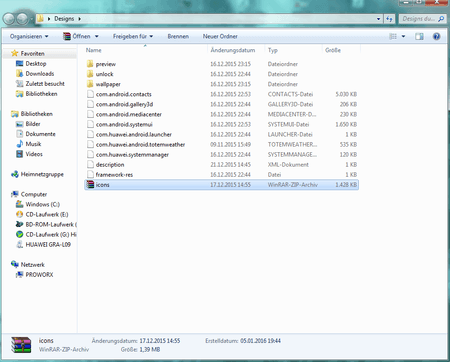Expand the Öffnen dropdown arrow
The height and width of the screenshot is (362, 450).
97,36
